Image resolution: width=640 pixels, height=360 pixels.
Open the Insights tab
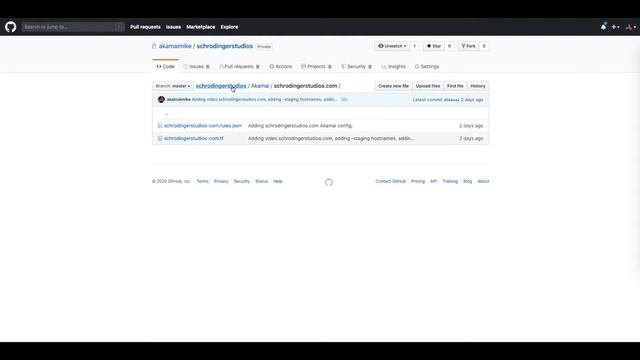(x=393, y=67)
